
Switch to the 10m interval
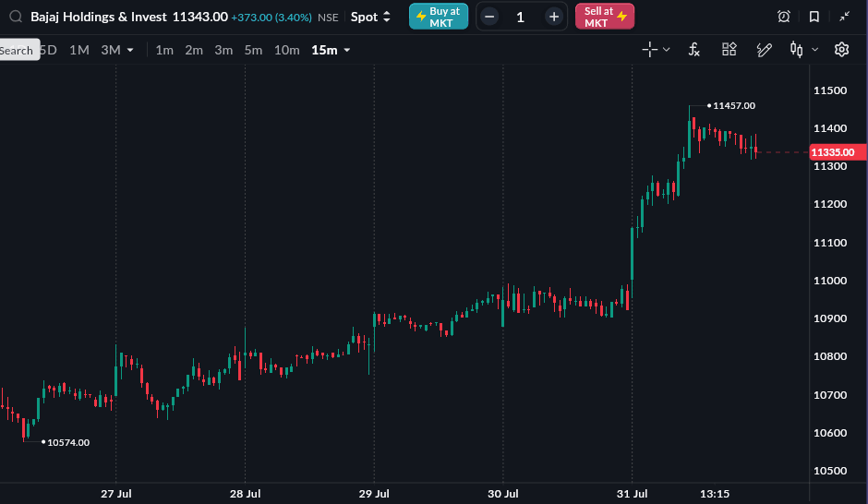coord(287,50)
